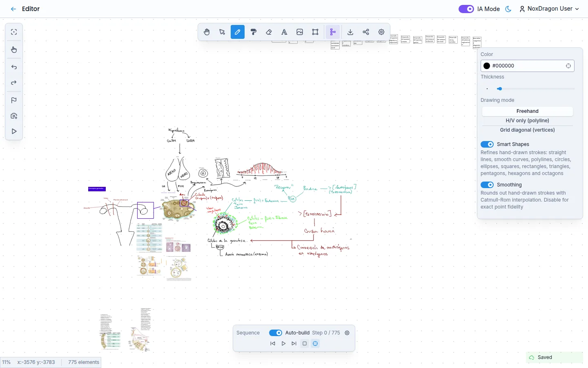Go back with the arrow next to Editor
Screen dimensions: 588x368
[x=13, y=9]
